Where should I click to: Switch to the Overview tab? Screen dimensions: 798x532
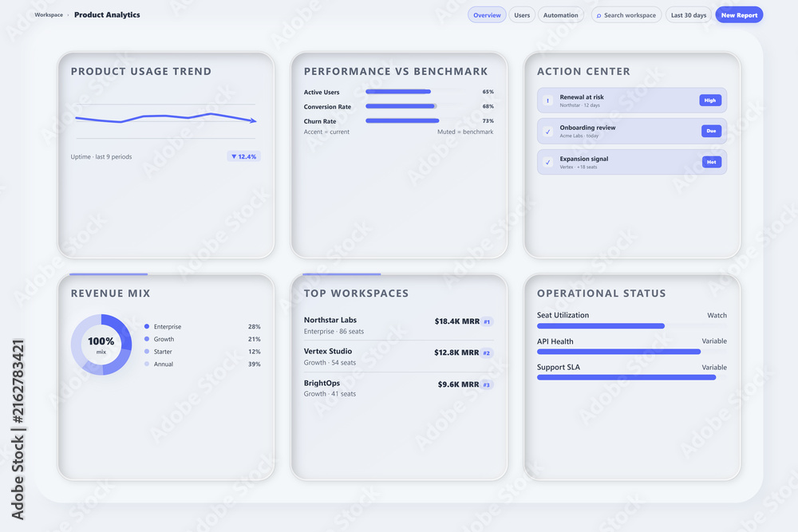point(487,15)
